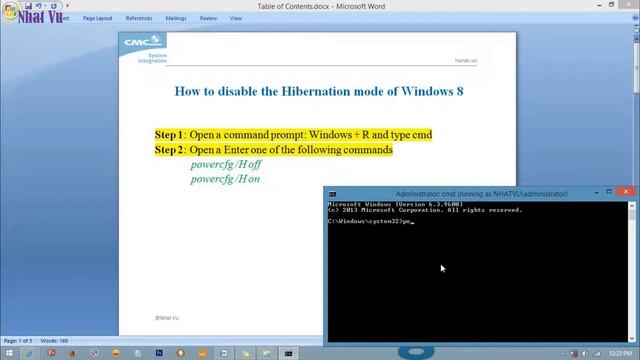Click the cmd window scrollbar up arrow
This screenshot has width=640, height=360.
632,206
